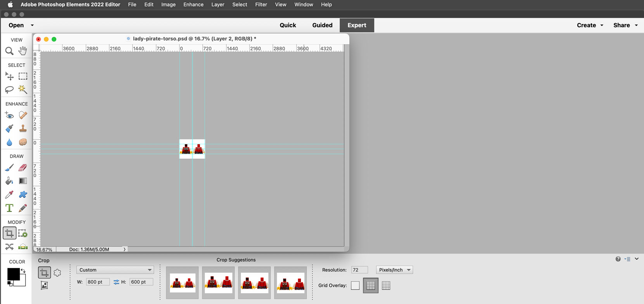Choose Crop mode in tool options

click(44, 273)
